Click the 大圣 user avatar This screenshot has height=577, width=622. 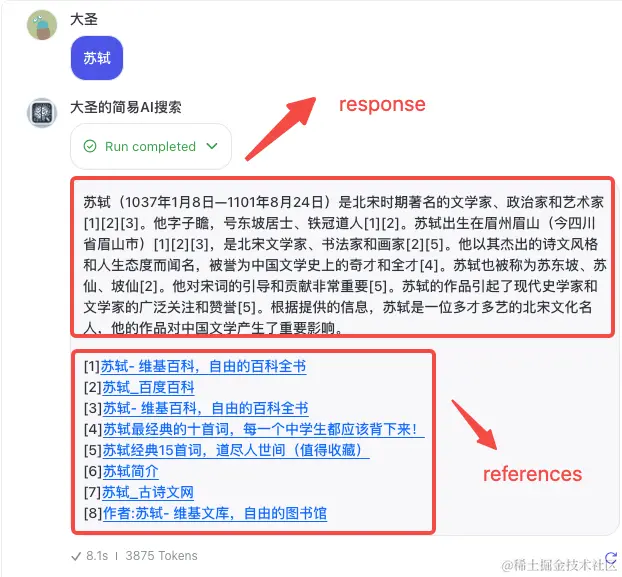click(42, 25)
